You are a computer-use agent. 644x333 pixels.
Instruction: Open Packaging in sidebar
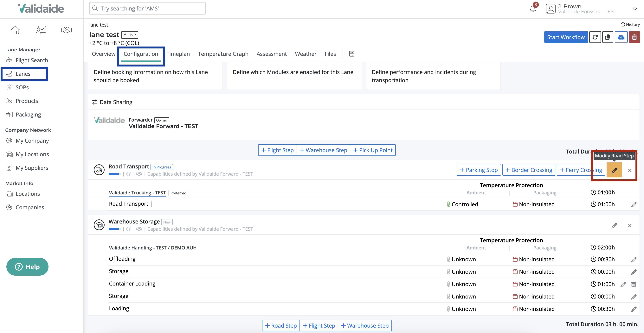point(23,115)
